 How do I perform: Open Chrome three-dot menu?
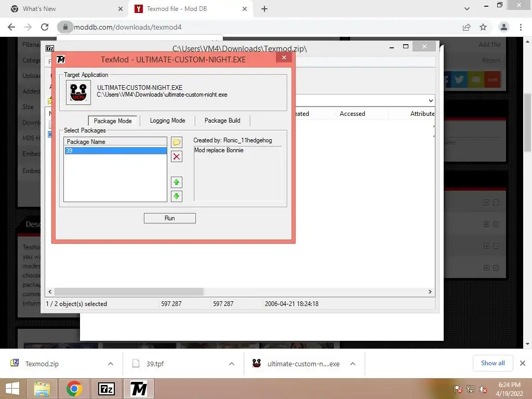pyautogui.click(x=521, y=27)
